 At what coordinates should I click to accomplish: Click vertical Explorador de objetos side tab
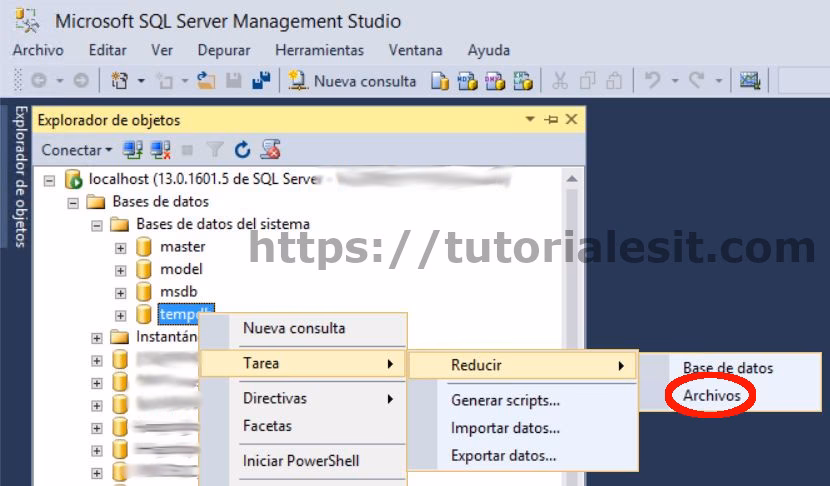(x=20, y=176)
